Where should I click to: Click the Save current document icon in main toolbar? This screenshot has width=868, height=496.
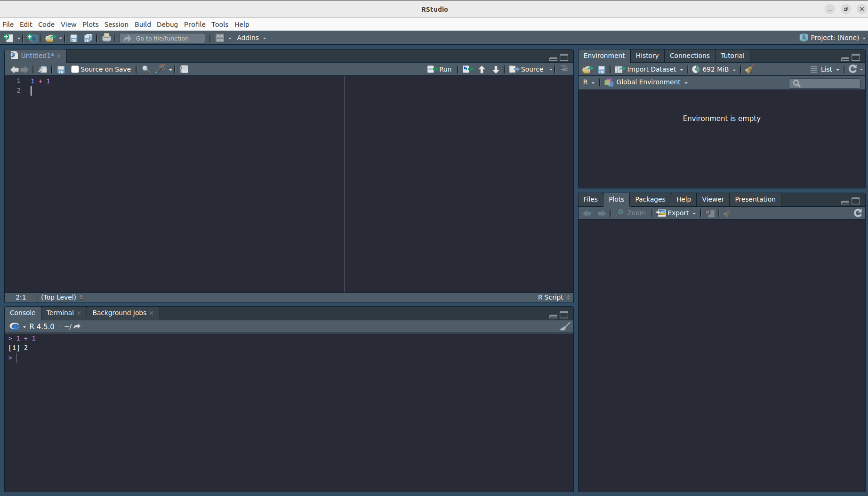(73, 38)
